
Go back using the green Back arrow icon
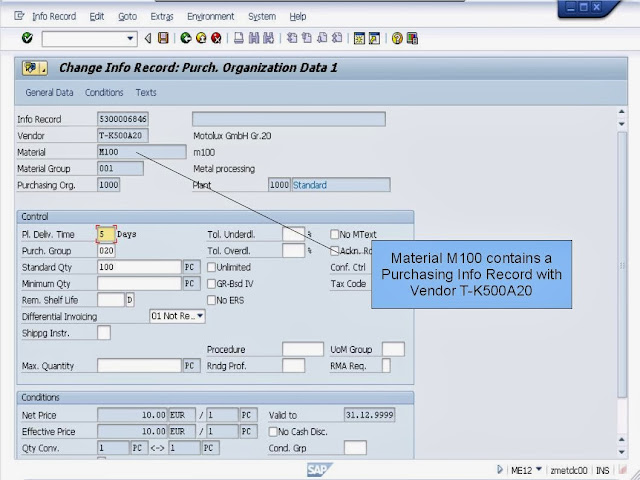[186, 38]
